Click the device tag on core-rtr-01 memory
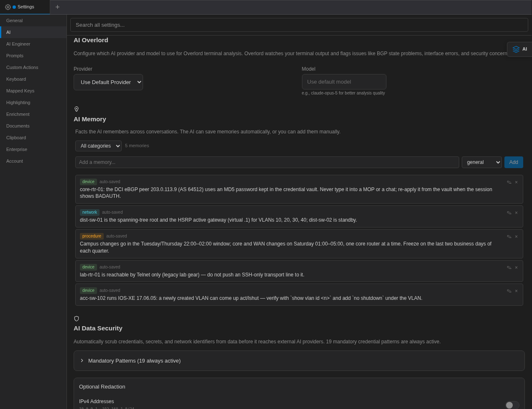The height and width of the screenshot is (409, 532). click(88, 182)
